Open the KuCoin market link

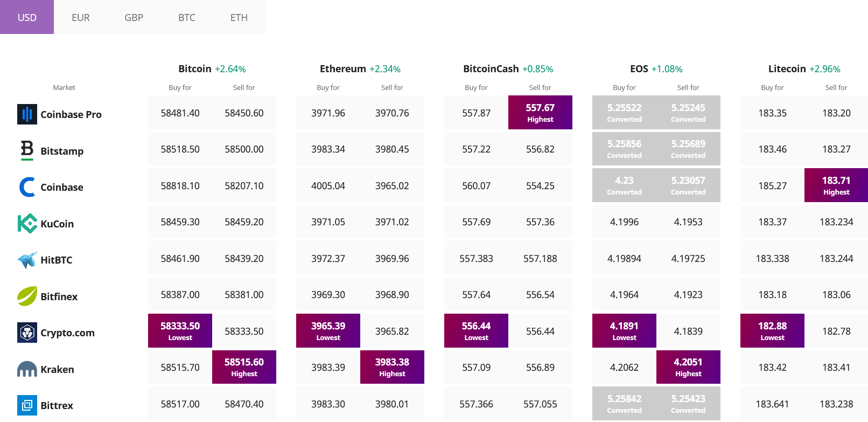57,224
